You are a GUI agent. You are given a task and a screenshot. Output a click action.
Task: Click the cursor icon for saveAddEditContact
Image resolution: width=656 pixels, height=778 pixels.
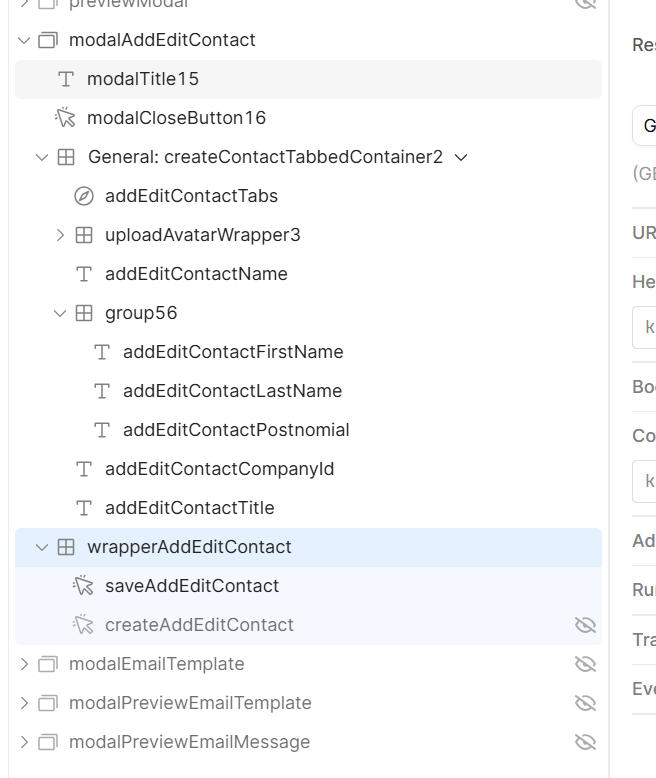click(84, 586)
